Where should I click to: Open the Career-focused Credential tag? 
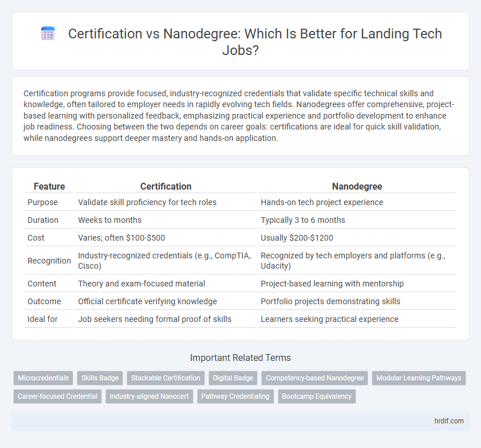[57, 396]
